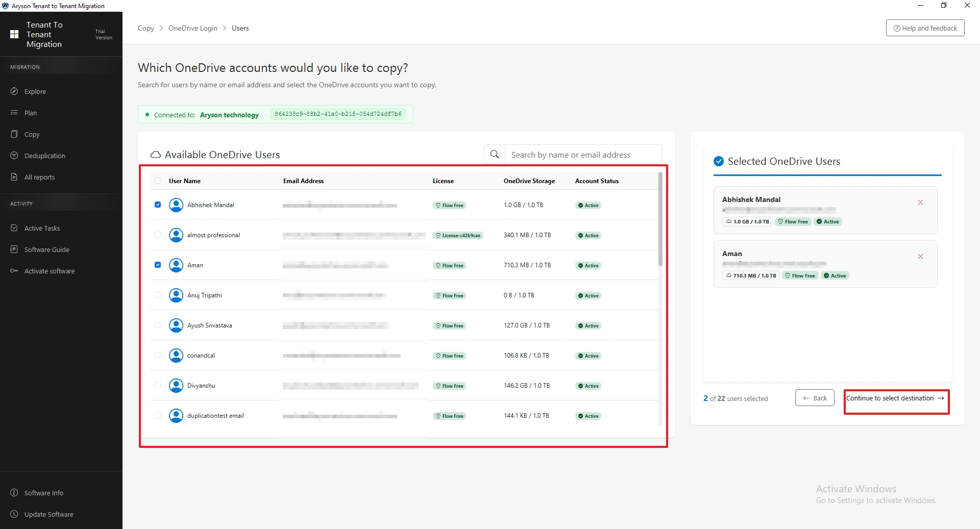Click the All reports document icon
The height and width of the screenshot is (529, 980).
(14, 177)
